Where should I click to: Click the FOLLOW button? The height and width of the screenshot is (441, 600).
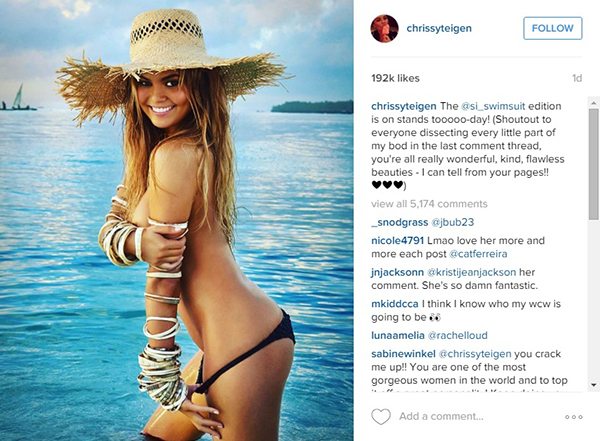(553, 28)
